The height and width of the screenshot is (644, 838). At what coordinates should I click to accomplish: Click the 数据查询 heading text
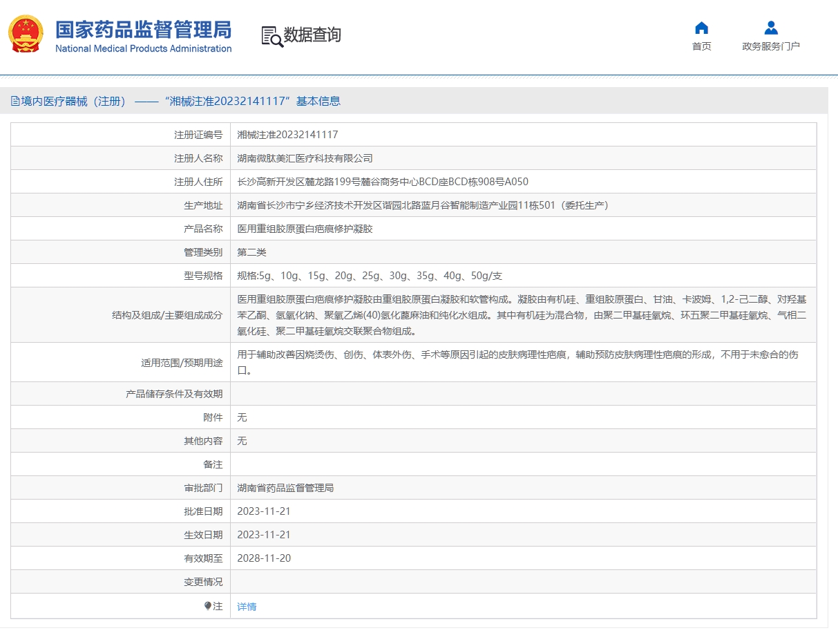coord(312,35)
